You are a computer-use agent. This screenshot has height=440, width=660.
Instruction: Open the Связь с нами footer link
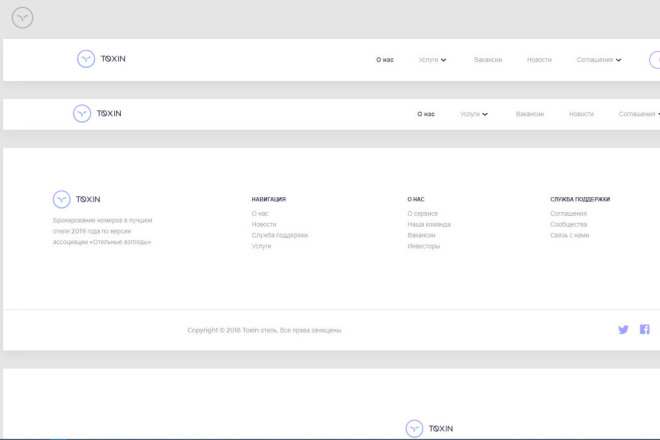tap(570, 235)
